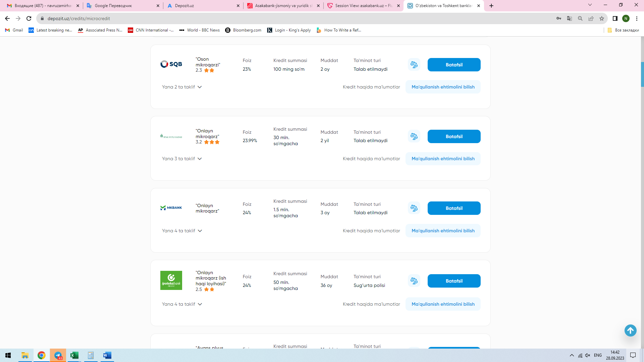644x362 pixels.
Task: Click the saved passwords key icon
Action: (x=559, y=18)
